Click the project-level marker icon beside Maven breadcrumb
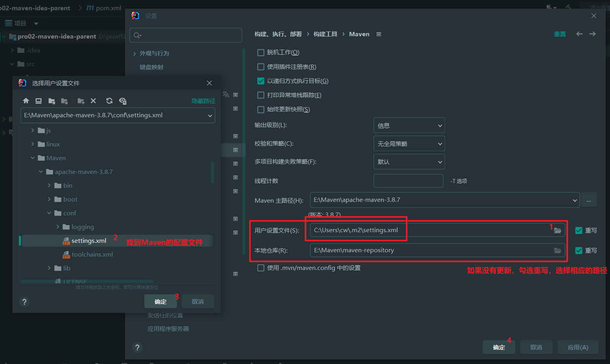610x364 pixels. click(379, 34)
